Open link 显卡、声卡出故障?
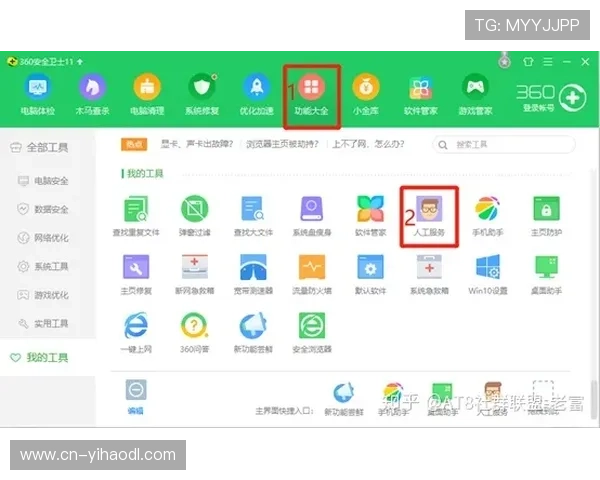Viewport: 600px width, 480px height. pos(197,144)
